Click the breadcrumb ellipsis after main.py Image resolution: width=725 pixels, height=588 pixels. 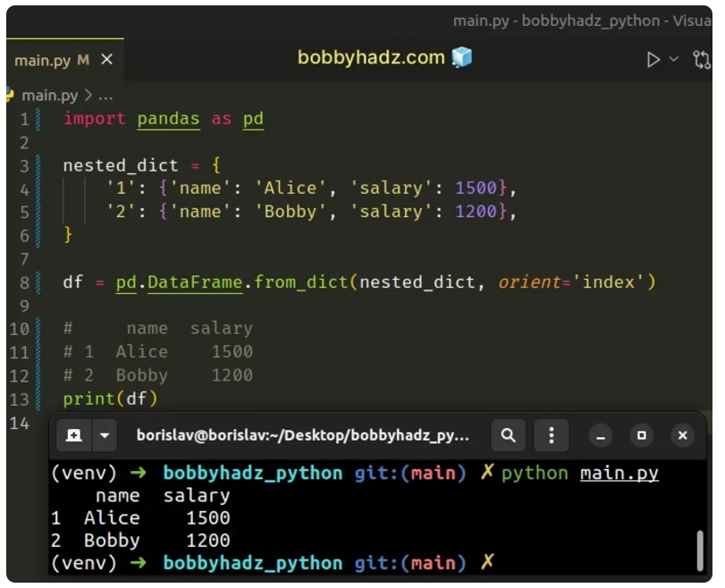tap(105, 97)
